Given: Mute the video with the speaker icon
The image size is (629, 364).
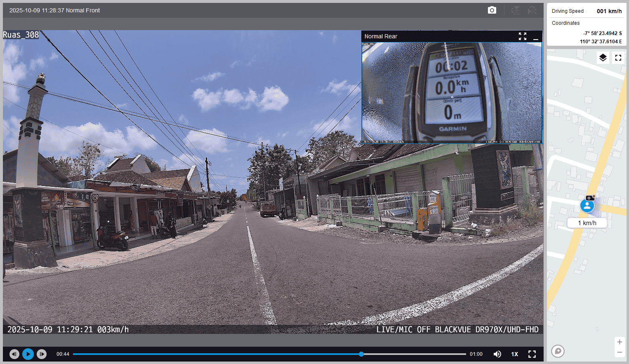Looking at the screenshot, I should pyautogui.click(x=497, y=354).
